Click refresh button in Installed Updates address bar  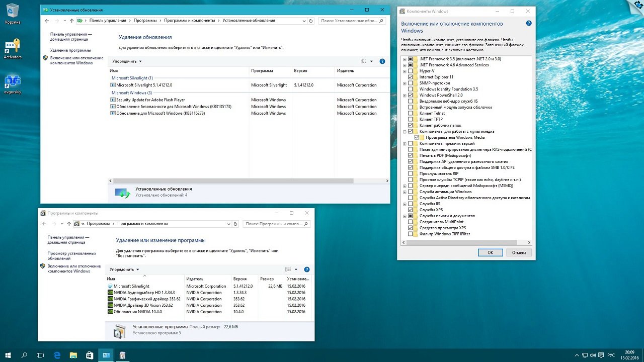coord(311,21)
